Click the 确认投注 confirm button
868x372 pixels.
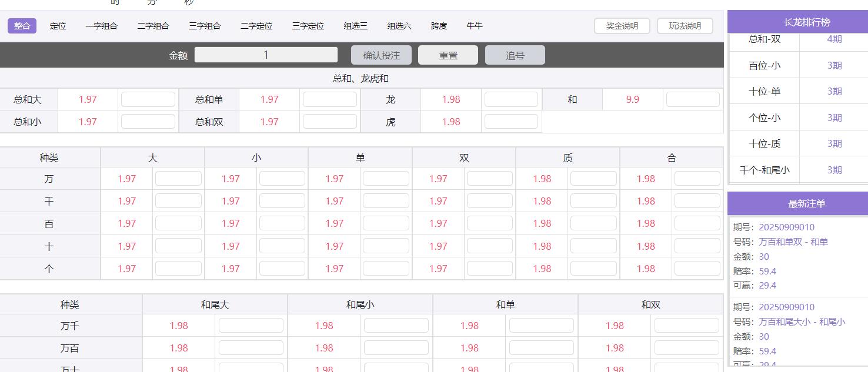point(381,55)
